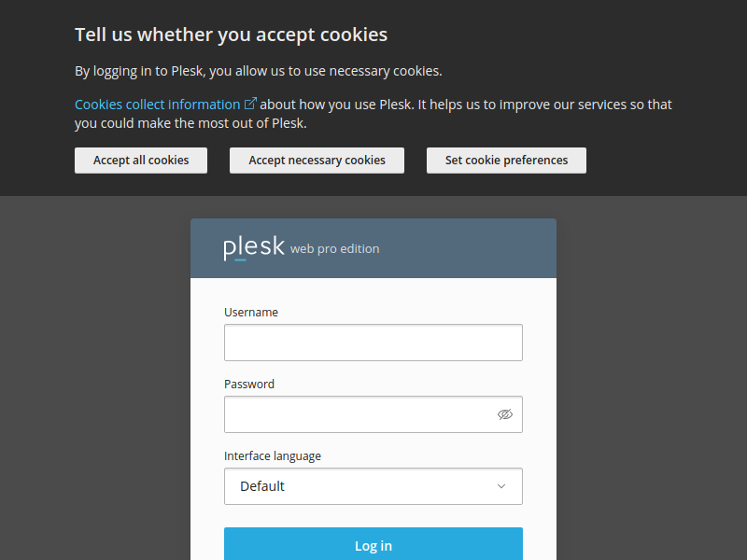Focus the Username input field
This screenshot has height=560, width=747.
pos(373,343)
